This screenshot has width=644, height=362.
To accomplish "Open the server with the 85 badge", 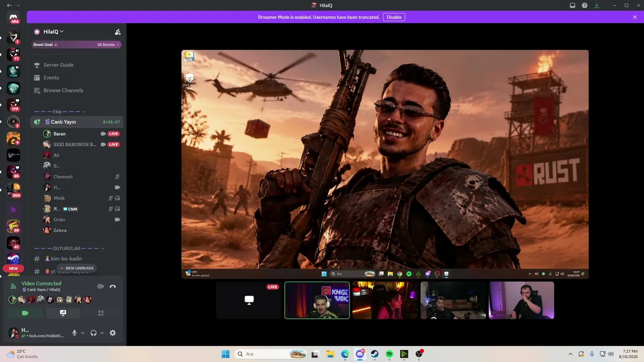I will 14,171.
